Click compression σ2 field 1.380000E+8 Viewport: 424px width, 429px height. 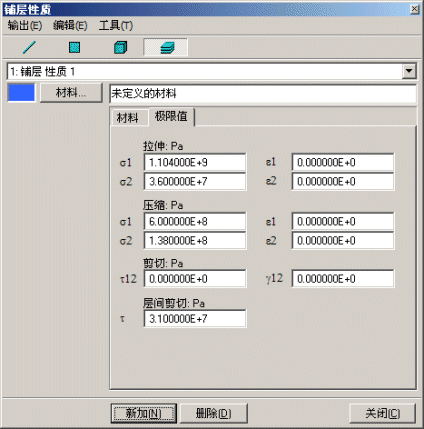[x=195, y=240]
